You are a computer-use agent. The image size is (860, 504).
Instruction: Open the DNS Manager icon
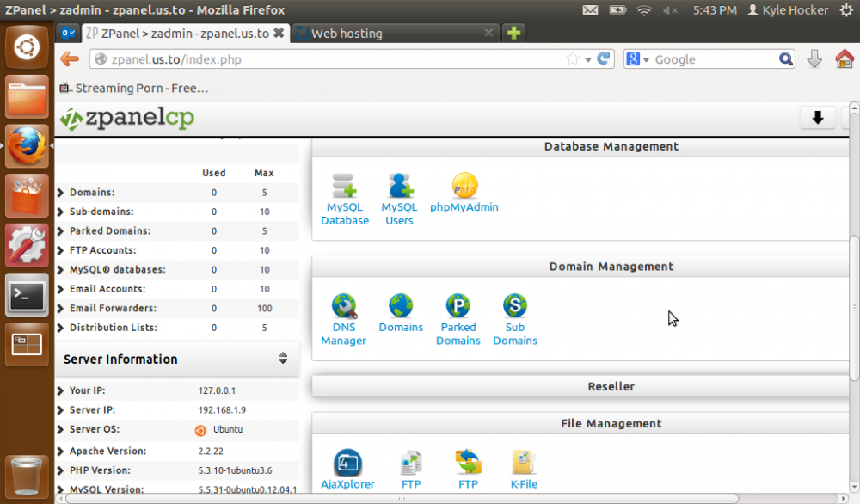tap(344, 306)
